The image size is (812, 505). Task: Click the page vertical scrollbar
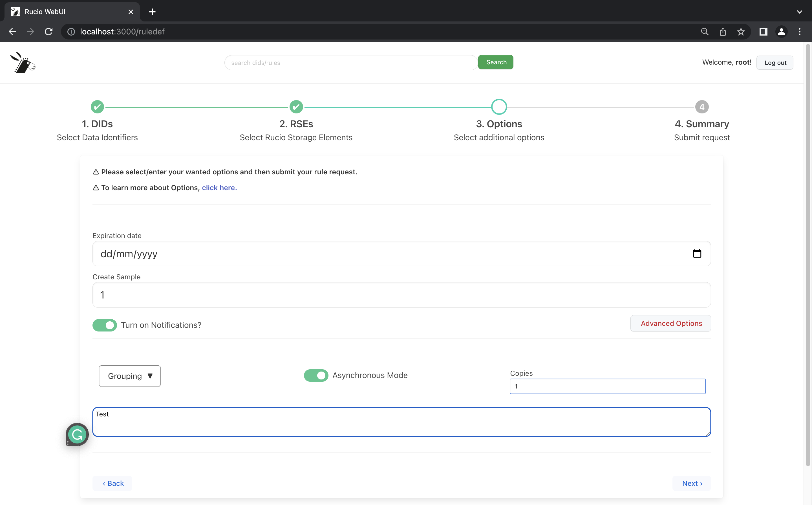[x=808, y=254]
